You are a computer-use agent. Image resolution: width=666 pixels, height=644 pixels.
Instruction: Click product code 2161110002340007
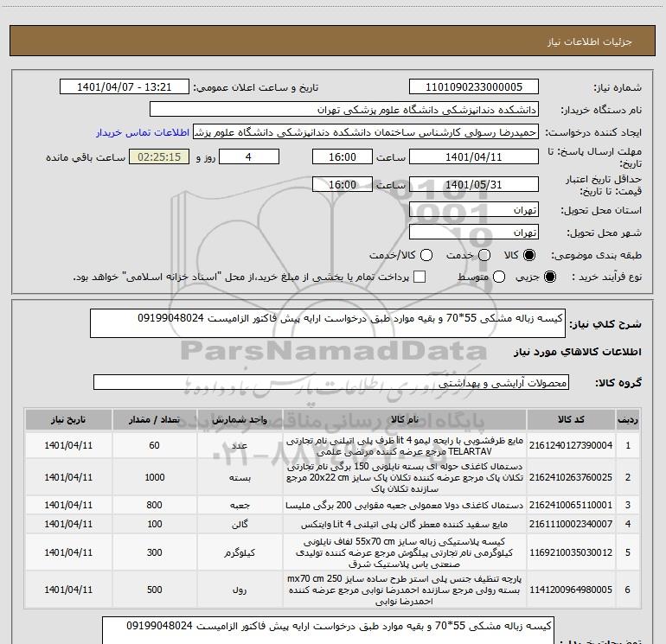(x=571, y=524)
